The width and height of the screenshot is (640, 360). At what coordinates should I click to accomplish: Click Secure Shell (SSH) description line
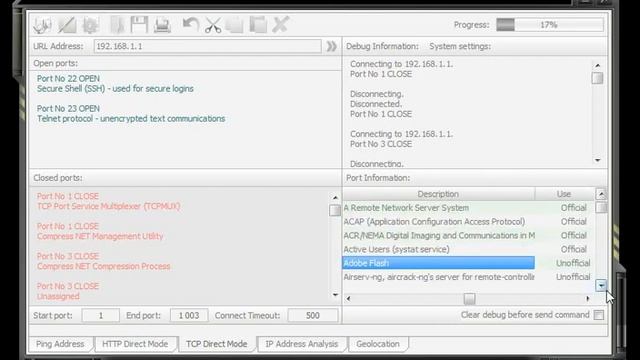(116, 89)
